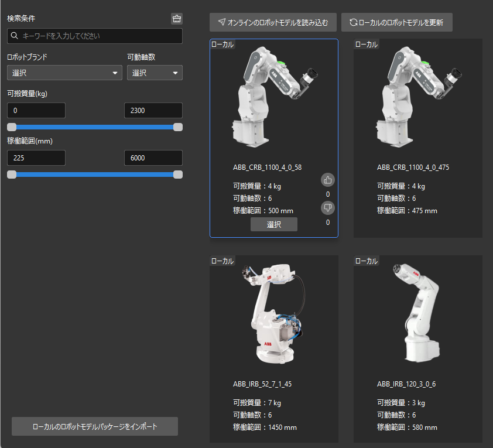
Task: Click ローカルのロボットモデルを更新 button
Action: click(x=396, y=23)
